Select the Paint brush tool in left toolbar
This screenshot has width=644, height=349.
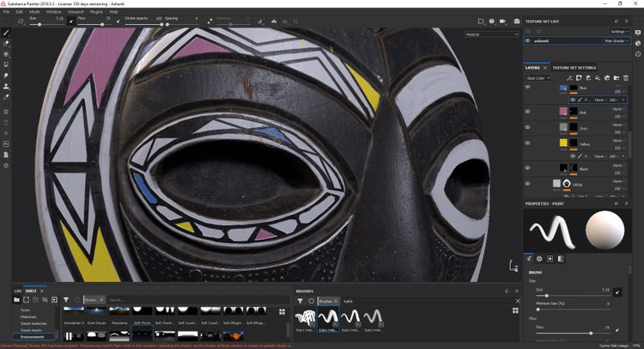[x=6, y=33]
